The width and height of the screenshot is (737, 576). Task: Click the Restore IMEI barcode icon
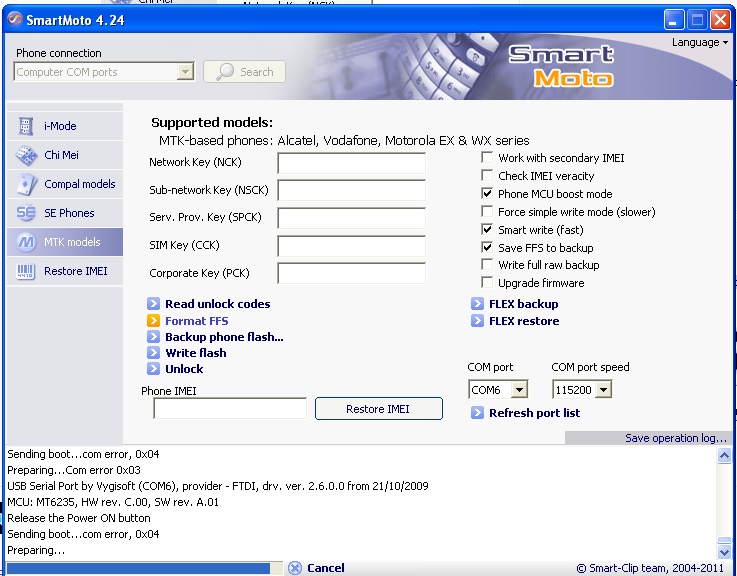(x=26, y=271)
